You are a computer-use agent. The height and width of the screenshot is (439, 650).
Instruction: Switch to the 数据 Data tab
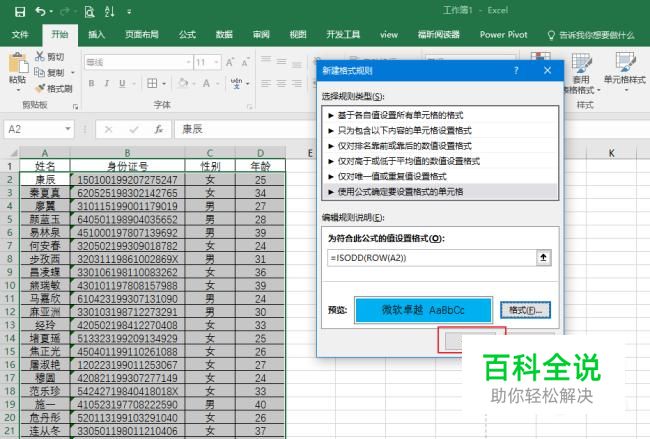224,35
